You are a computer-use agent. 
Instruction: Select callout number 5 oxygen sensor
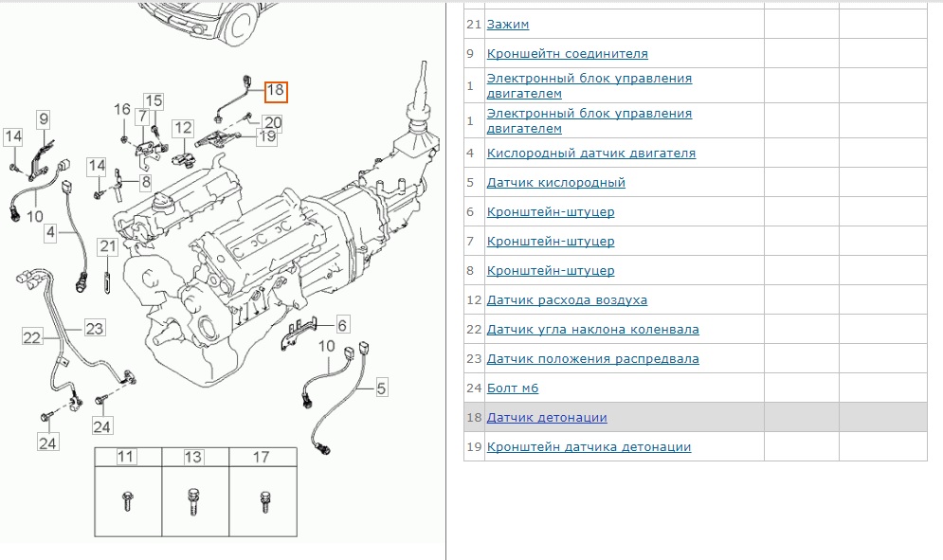(382, 387)
